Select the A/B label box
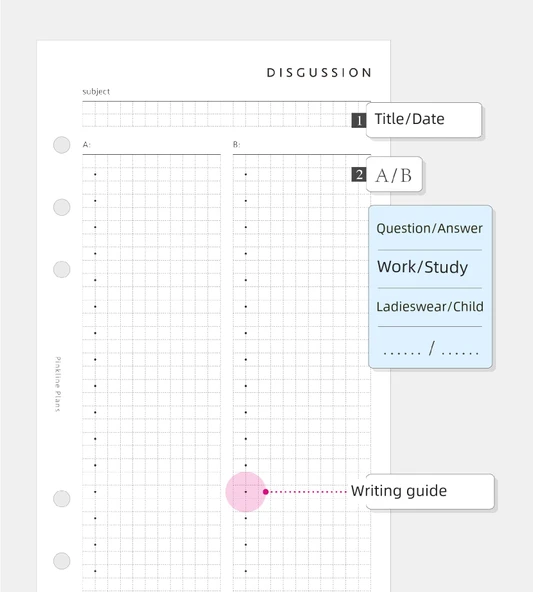The height and width of the screenshot is (592, 533). 394,174
